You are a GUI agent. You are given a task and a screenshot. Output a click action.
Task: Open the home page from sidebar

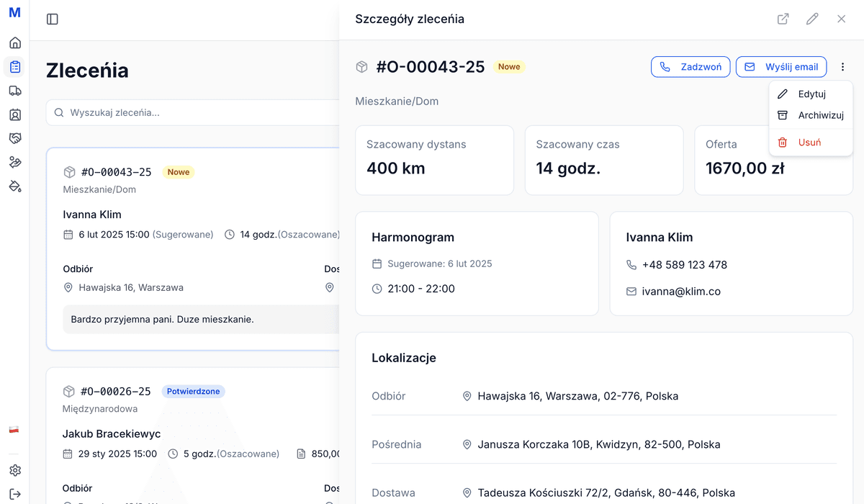pos(15,42)
